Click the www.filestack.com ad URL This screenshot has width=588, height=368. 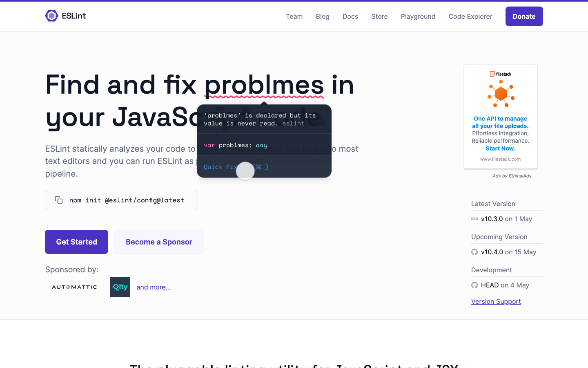click(501, 159)
